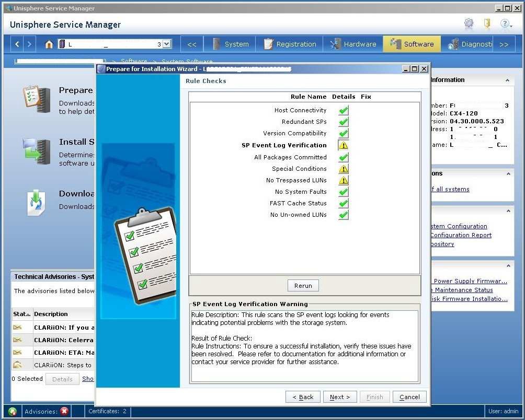The image size is (525, 420).
Task: Switch to the Hardware tab
Action: click(353, 44)
